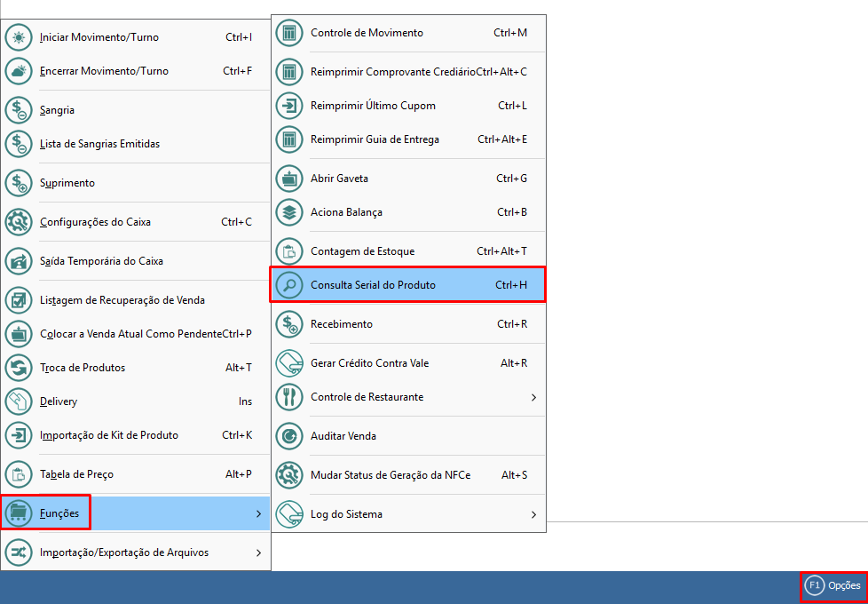Click the Abrir Gaveta drawer icon
This screenshot has height=604, width=868.
click(x=289, y=179)
